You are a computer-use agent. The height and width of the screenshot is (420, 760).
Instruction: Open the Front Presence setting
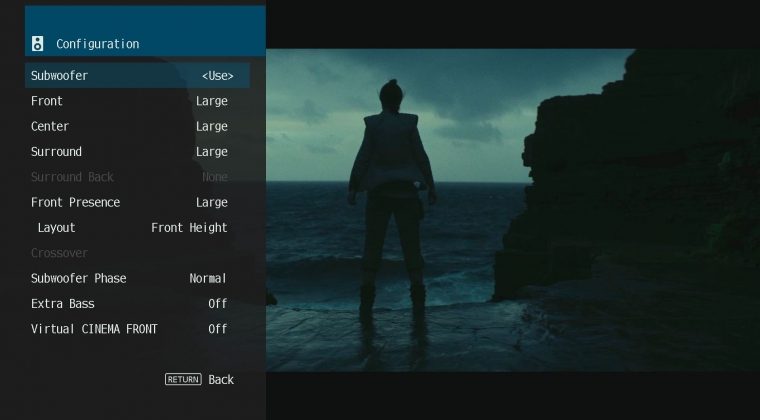(75, 203)
